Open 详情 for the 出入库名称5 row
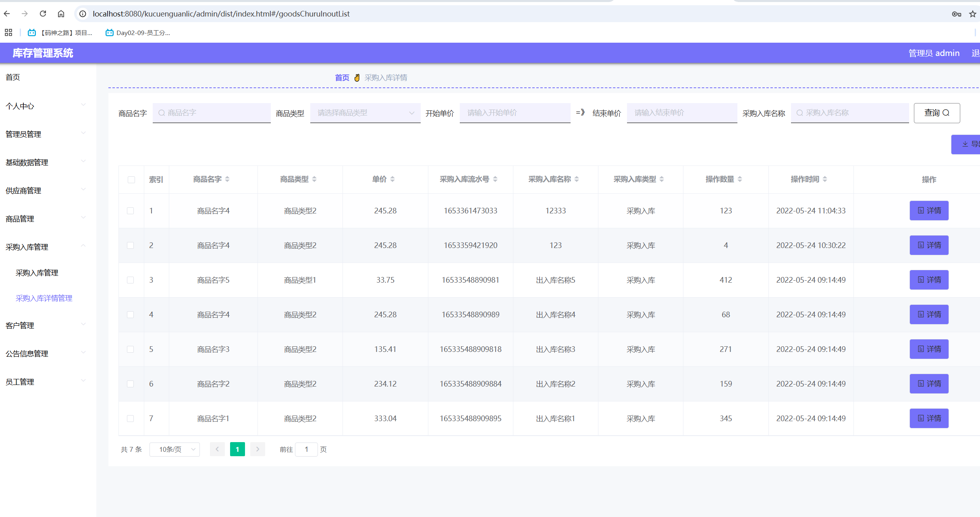 tap(929, 280)
